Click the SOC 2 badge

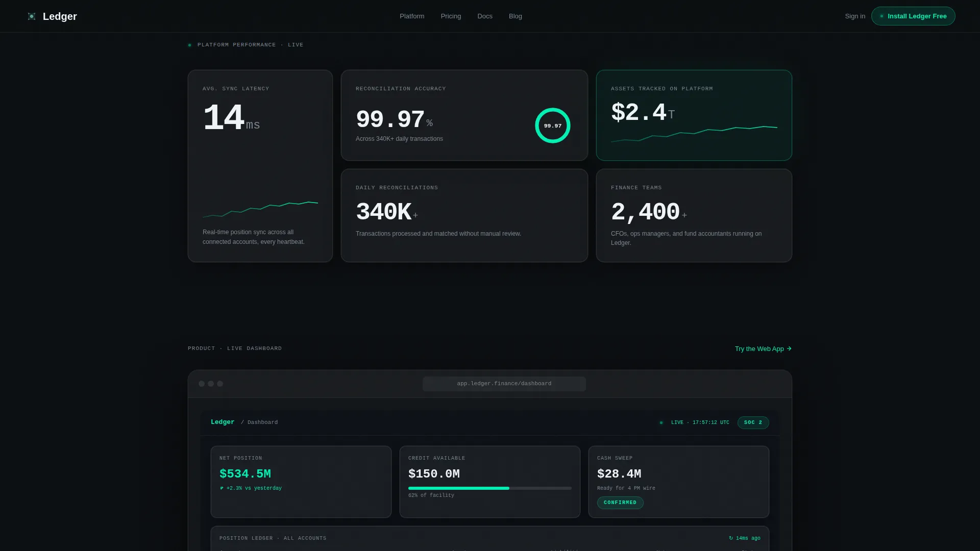click(x=753, y=422)
